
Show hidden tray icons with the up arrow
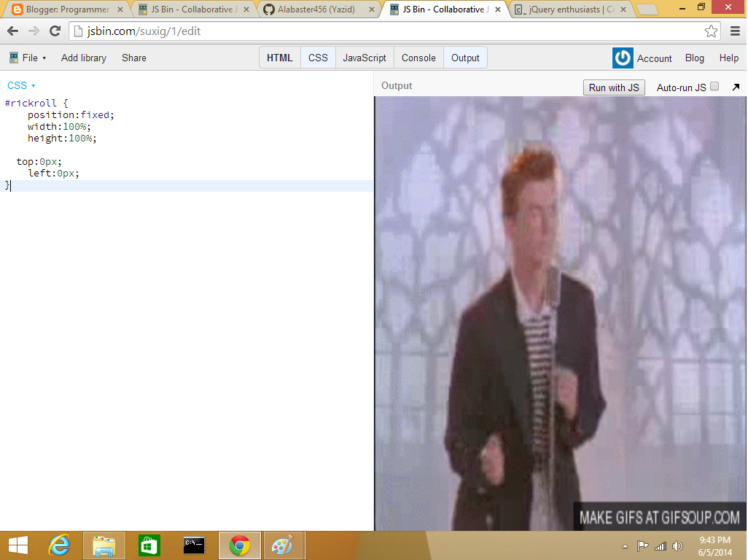[625, 547]
